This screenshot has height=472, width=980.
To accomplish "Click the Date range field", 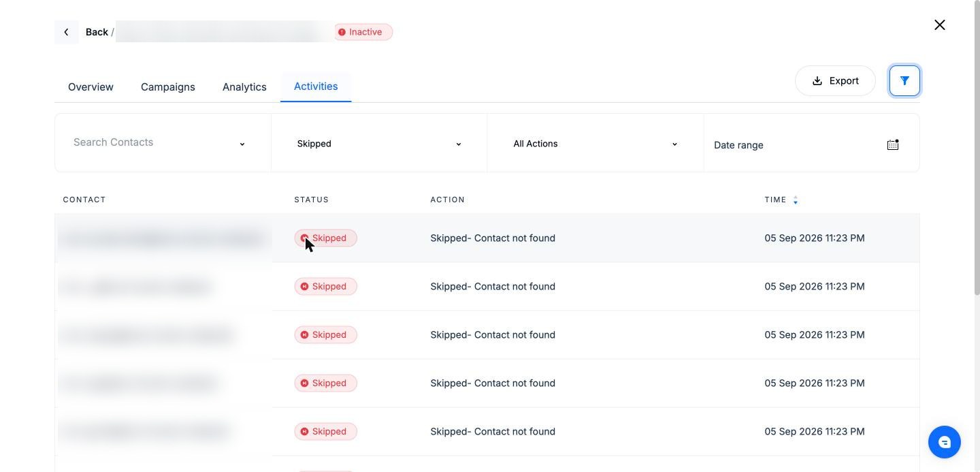I will pos(811,144).
